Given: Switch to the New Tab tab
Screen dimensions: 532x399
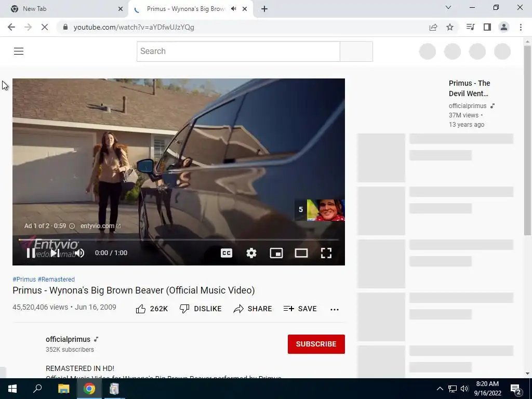Looking at the screenshot, I should pos(64,9).
